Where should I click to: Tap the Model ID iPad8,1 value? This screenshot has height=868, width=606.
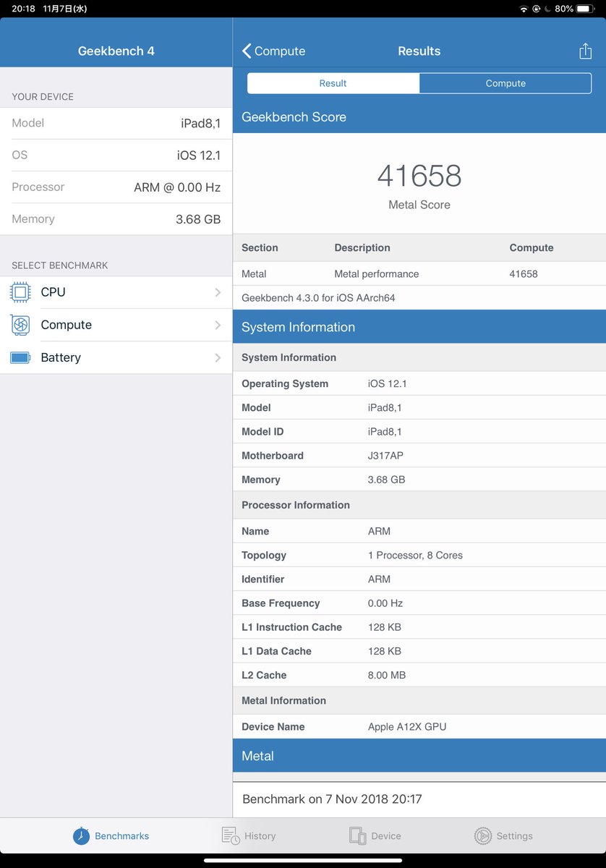tap(385, 432)
